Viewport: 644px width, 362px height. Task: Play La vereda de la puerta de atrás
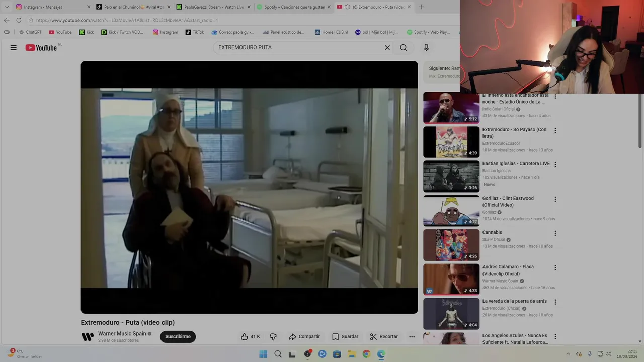coord(451,314)
